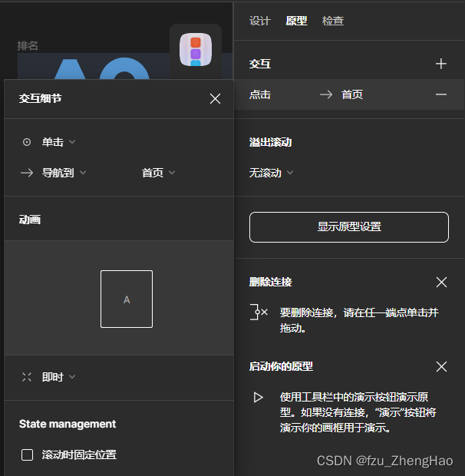Click the 交互 section heading

(x=260, y=64)
